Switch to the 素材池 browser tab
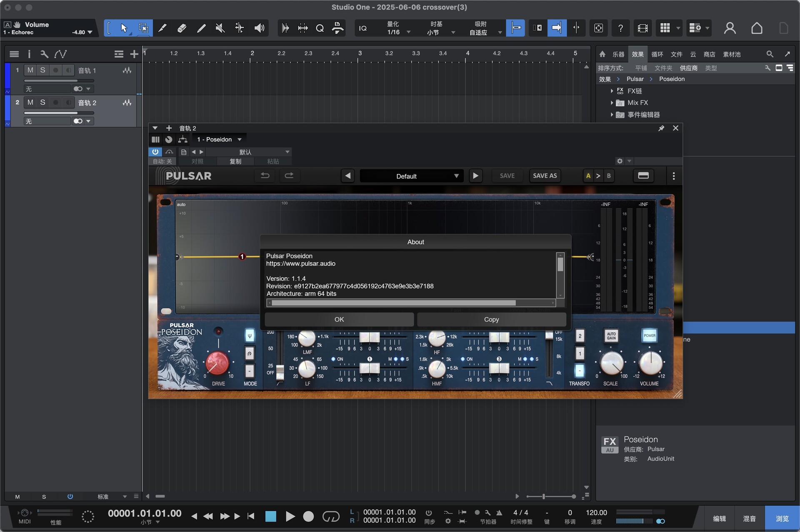The height and width of the screenshot is (532, 800). pyautogui.click(x=732, y=54)
